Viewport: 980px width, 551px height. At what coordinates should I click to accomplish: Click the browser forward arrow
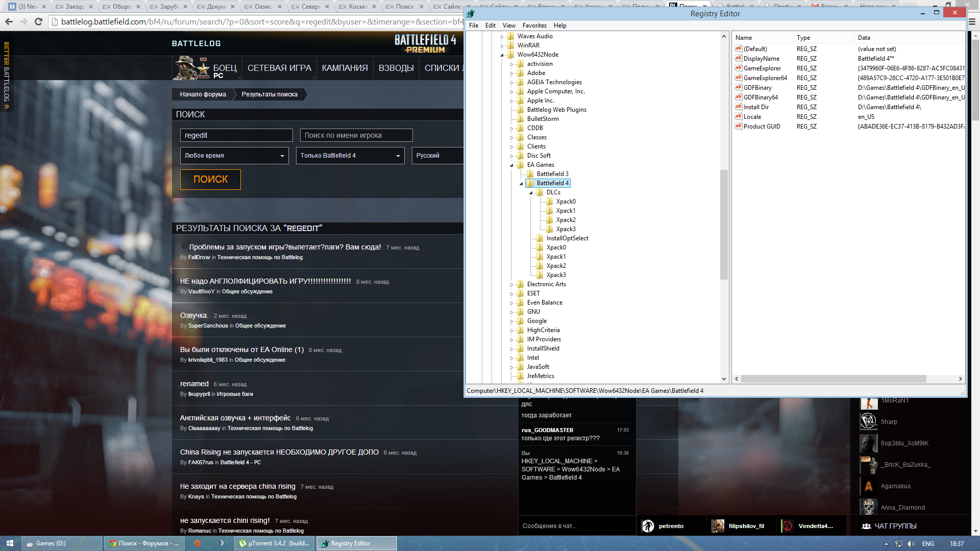(x=23, y=21)
